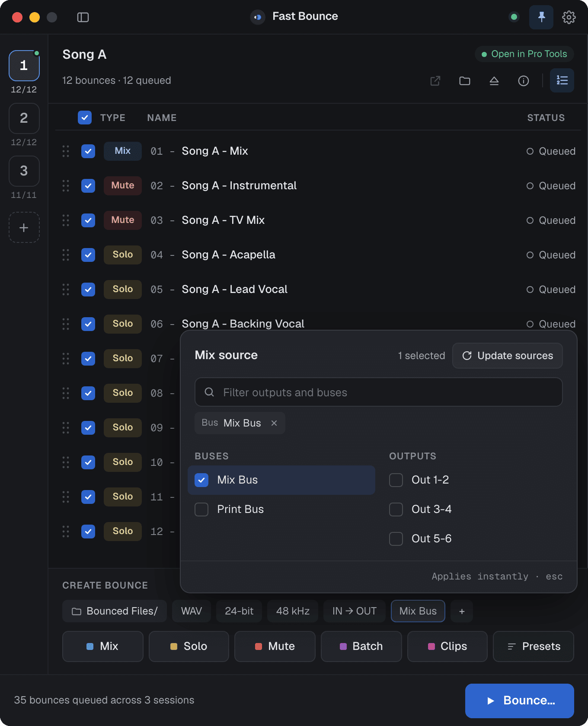Open the WAV format selector
Image resolution: width=588 pixels, height=726 pixels.
[192, 611]
